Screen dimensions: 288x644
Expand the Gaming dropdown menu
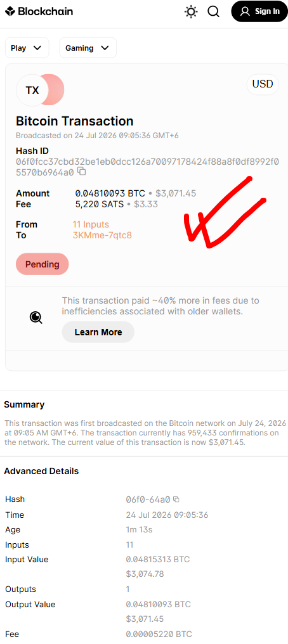point(88,48)
